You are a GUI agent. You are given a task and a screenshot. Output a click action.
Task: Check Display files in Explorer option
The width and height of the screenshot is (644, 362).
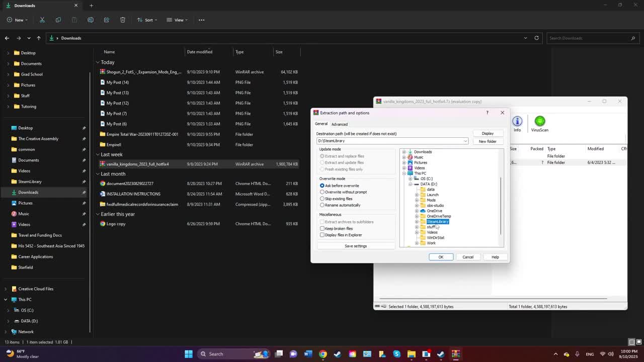click(322, 235)
